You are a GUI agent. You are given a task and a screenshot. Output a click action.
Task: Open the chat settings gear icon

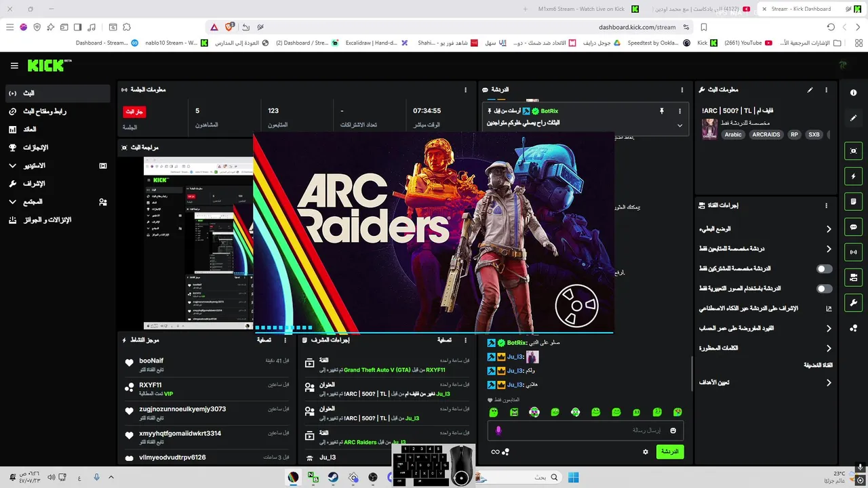click(646, 451)
